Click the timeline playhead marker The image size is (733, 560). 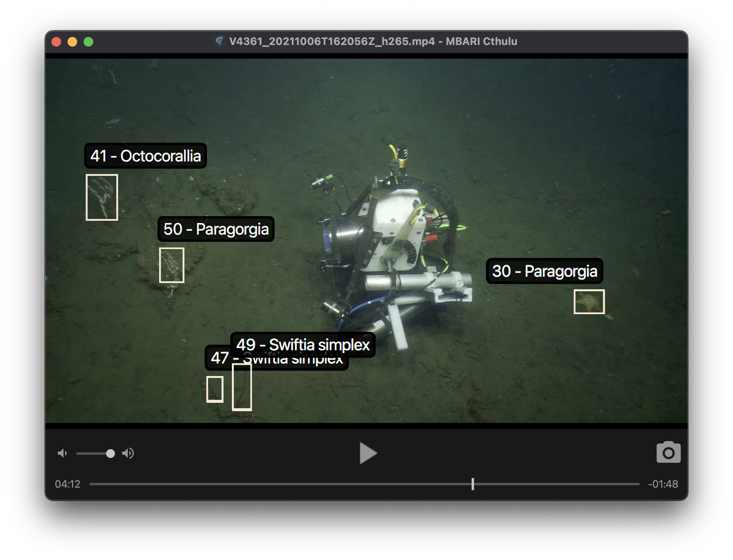(473, 484)
